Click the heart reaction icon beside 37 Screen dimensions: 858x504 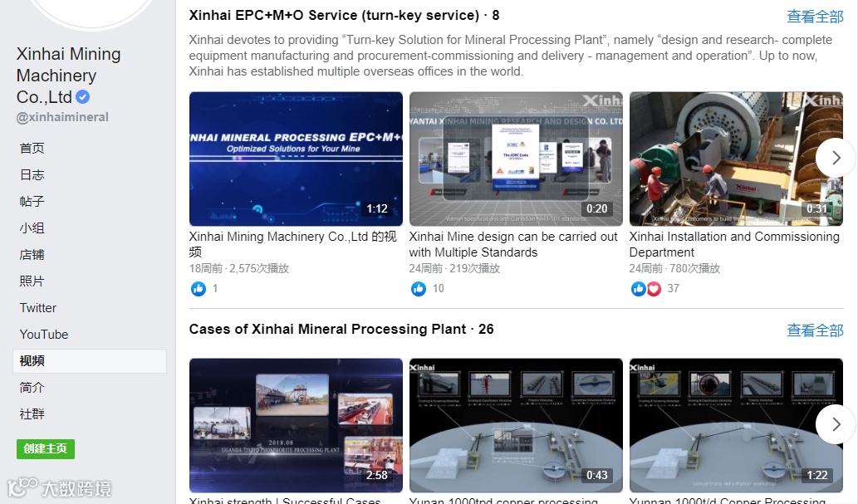click(654, 288)
